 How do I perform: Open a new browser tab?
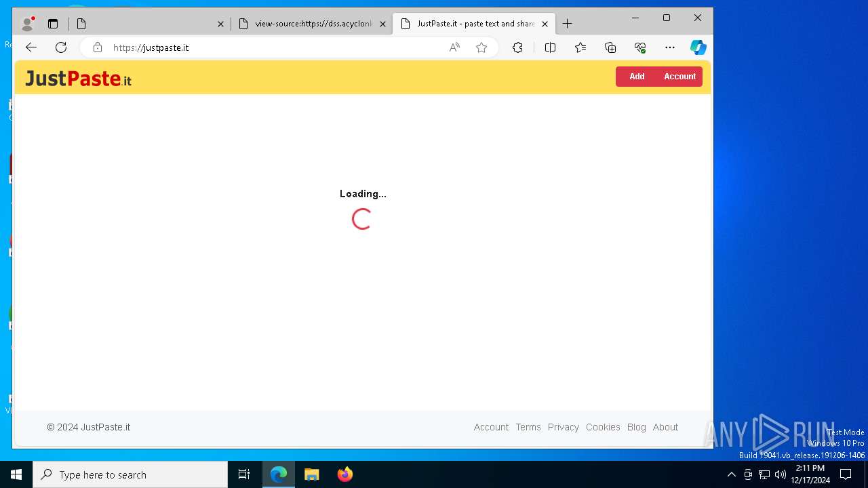(568, 24)
